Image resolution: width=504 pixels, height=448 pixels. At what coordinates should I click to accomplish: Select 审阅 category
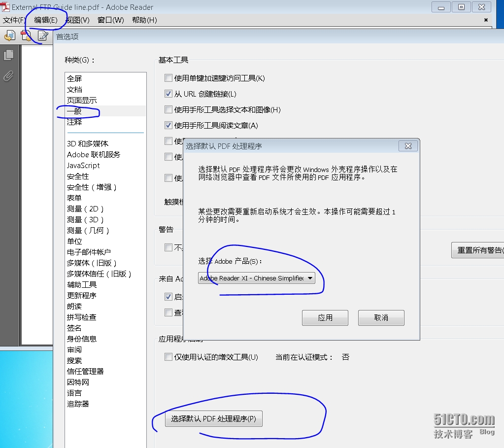coord(74,350)
